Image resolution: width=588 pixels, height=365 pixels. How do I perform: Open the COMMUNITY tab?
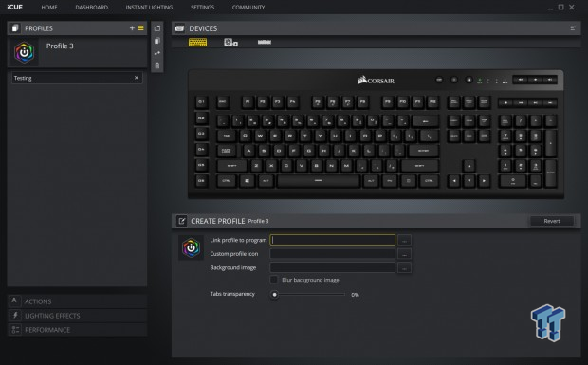(x=248, y=8)
